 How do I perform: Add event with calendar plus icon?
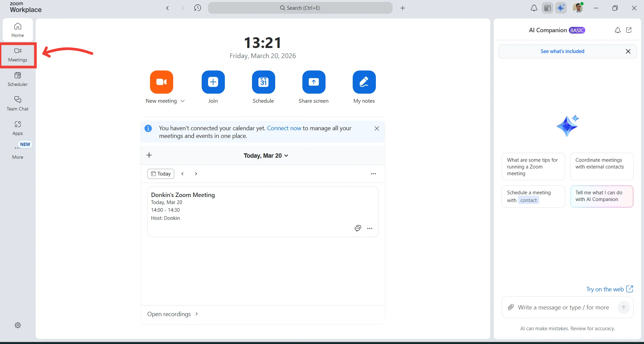(x=149, y=155)
